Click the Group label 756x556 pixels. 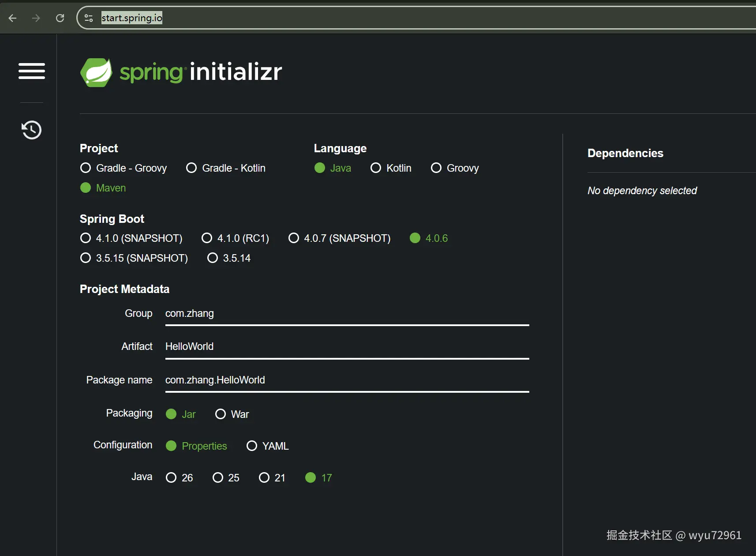click(138, 313)
